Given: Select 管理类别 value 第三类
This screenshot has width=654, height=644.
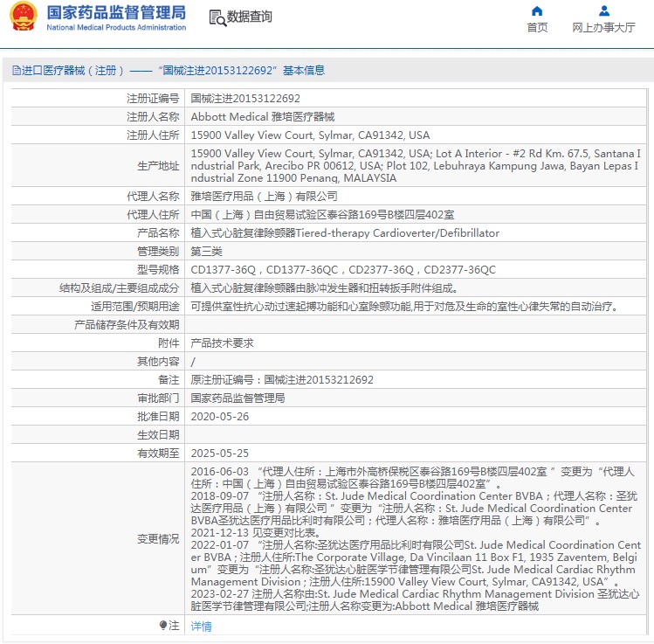Looking at the screenshot, I should 206,252.
